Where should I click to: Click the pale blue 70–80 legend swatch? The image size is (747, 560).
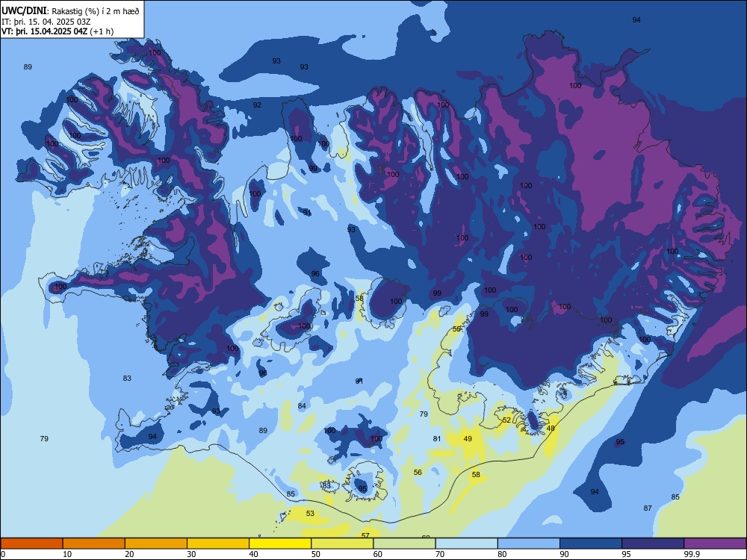466,544
